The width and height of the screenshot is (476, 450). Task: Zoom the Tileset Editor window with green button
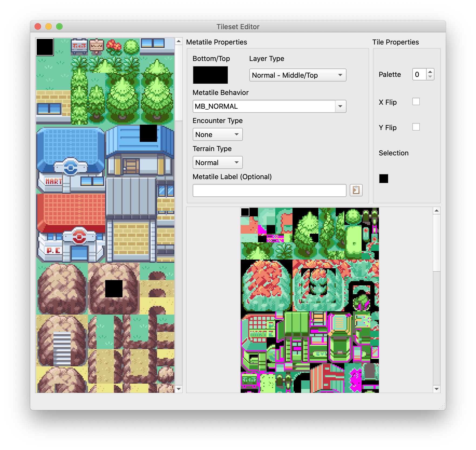pyautogui.click(x=59, y=26)
